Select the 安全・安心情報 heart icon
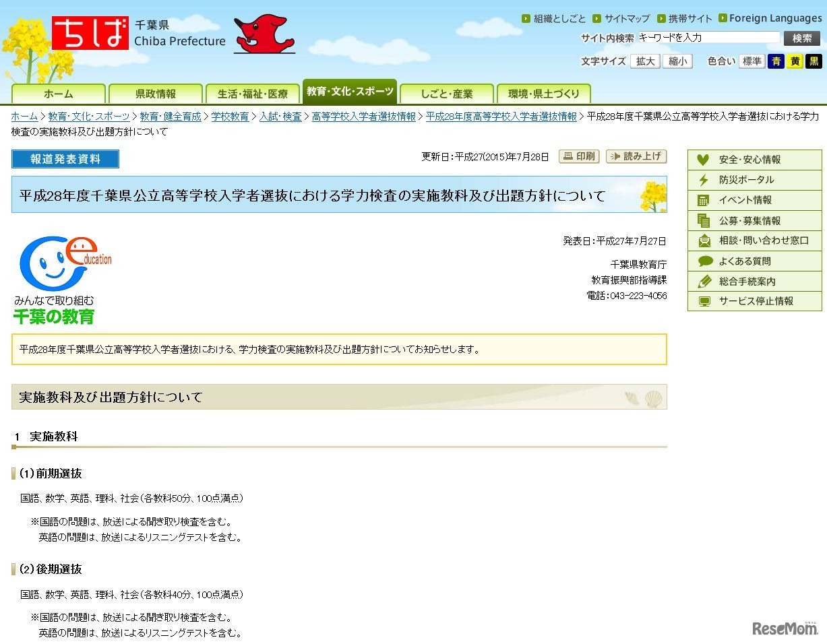The image size is (827, 644). pyautogui.click(x=703, y=160)
